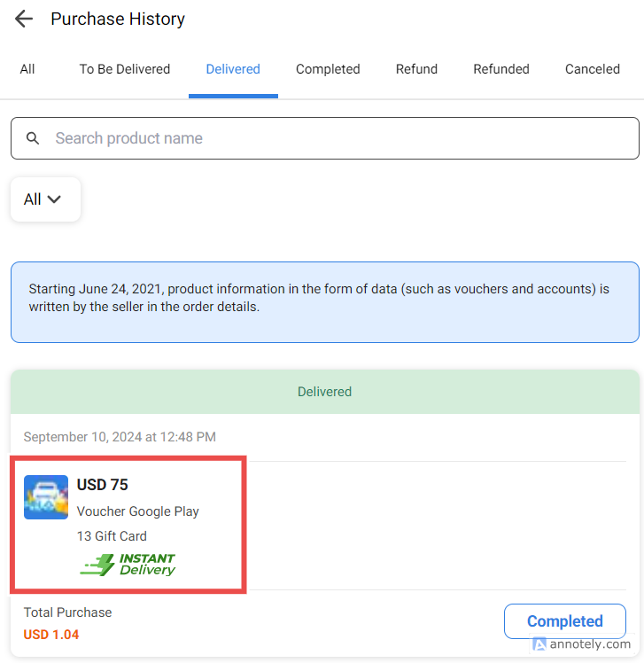Viewport: 644px width, 663px height.
Task: Expand the All filter dropdown
Action: pos(45,199)
